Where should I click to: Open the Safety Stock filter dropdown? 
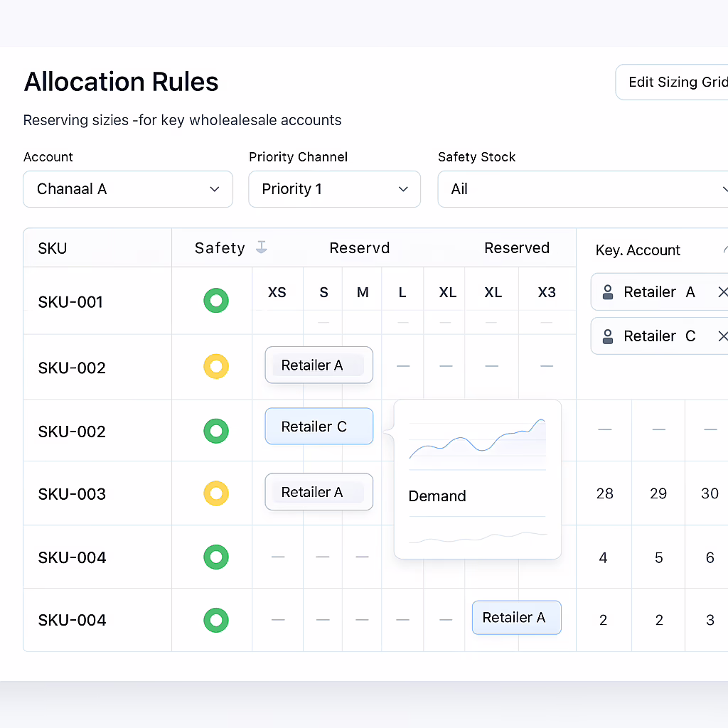tap(583, 189)
